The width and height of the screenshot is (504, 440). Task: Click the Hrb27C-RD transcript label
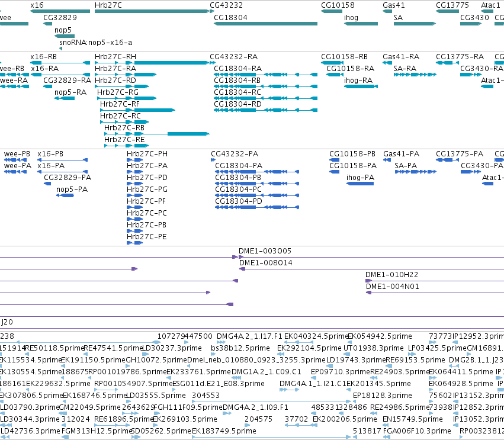[115, 81]
